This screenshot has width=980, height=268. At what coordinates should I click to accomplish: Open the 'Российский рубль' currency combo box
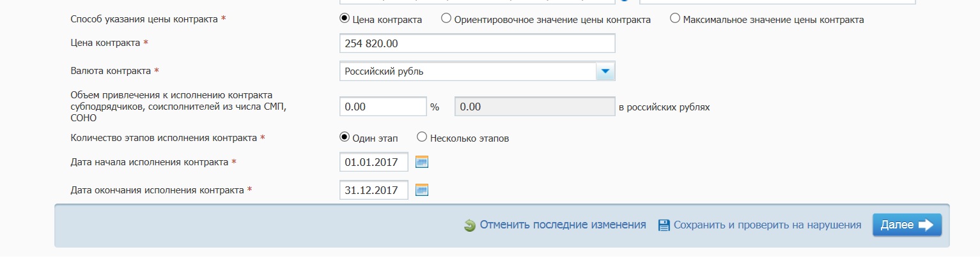(468, 71)
